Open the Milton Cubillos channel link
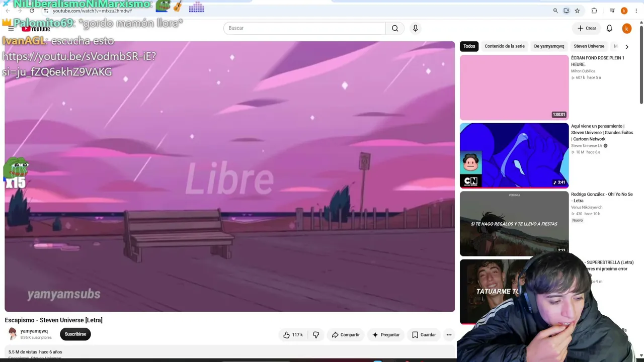This screenshot has width=644, height=362. [x=583, y=71]
